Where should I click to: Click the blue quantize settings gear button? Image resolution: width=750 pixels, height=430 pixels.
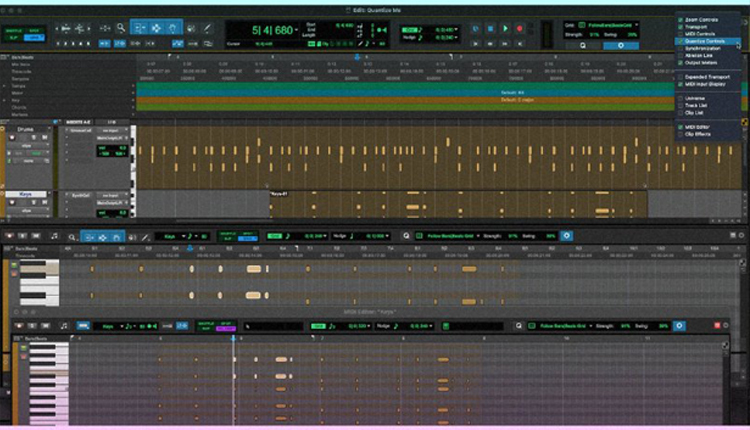pyautogui.click(x=621, y=45)
